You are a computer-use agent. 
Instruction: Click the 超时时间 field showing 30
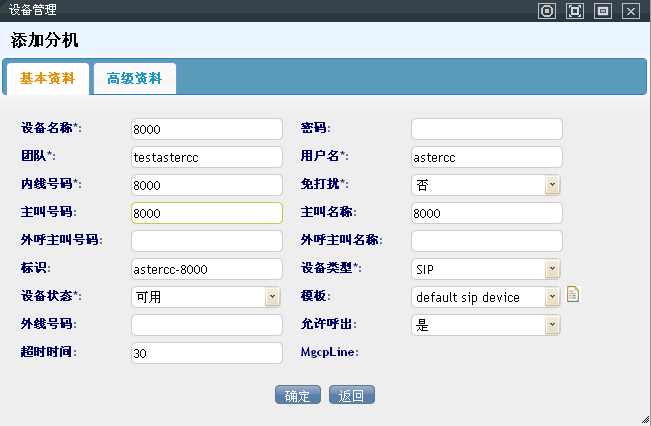point(206,353)
